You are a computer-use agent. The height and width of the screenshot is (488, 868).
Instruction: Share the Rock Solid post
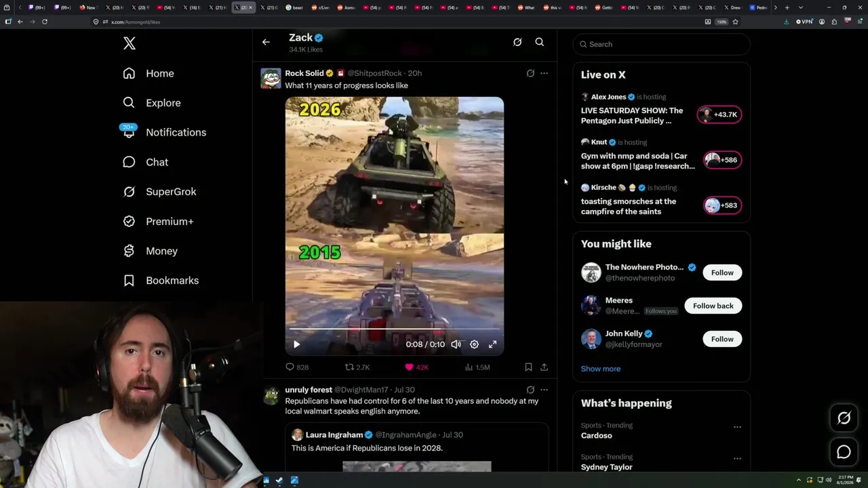[544, 367]
